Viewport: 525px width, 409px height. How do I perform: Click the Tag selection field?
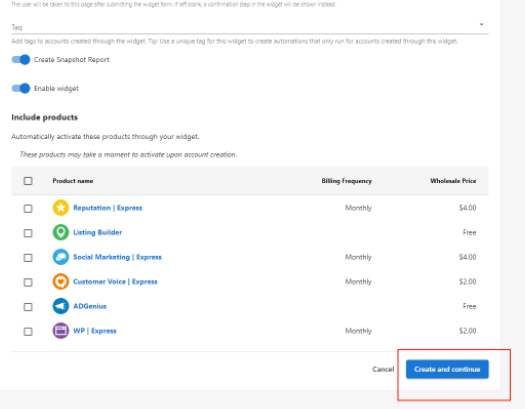[250, 27]
